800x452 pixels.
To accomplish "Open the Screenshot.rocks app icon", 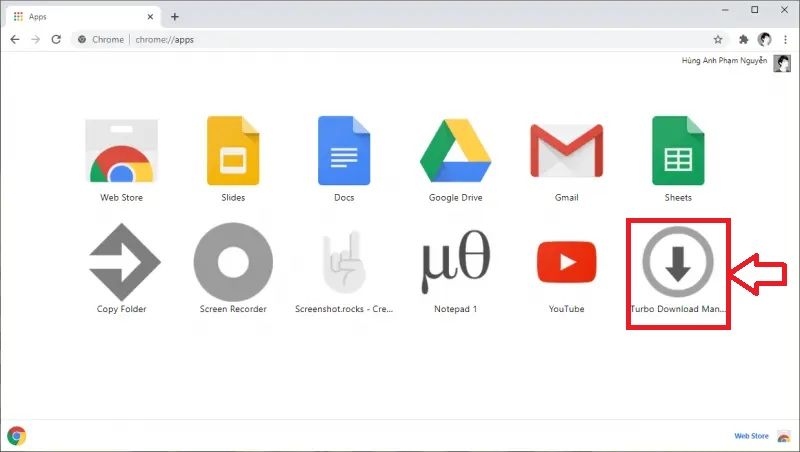I will [344, 262].
